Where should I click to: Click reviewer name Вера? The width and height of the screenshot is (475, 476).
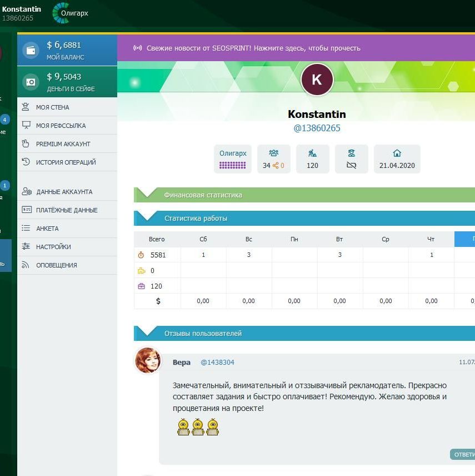181,362
